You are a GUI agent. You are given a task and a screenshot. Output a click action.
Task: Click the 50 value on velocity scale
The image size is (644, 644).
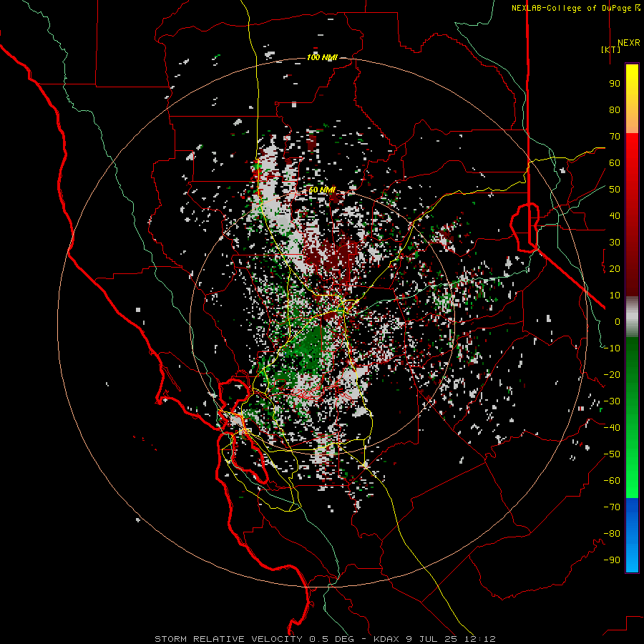tap(615, 190)
